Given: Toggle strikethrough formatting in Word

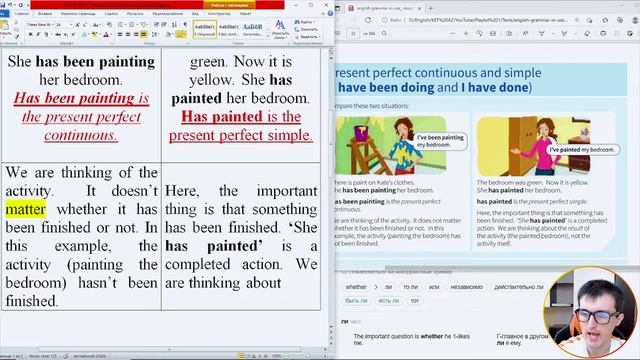Looking at the screenshot, I should (x=58, y=34).
